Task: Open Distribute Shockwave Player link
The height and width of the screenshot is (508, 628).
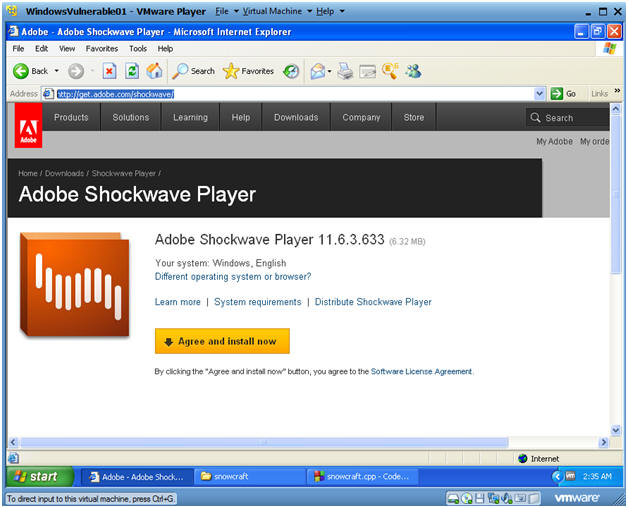Action: 373,302
